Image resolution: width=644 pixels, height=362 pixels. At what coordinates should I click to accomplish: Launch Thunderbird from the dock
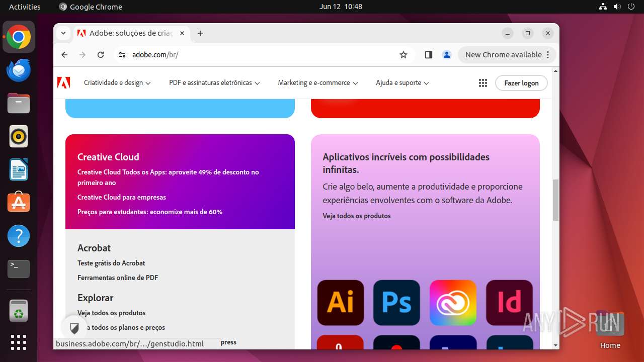click(19, 70)
